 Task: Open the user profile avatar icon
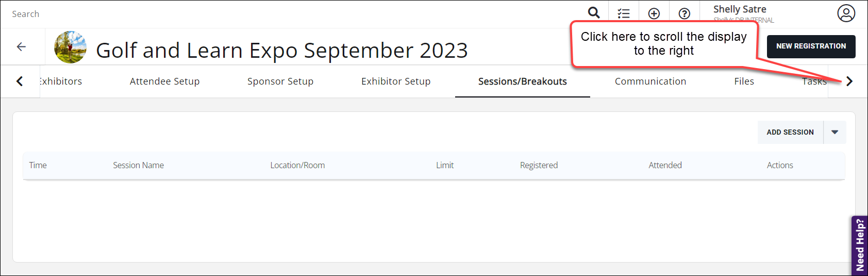[846, 13]
